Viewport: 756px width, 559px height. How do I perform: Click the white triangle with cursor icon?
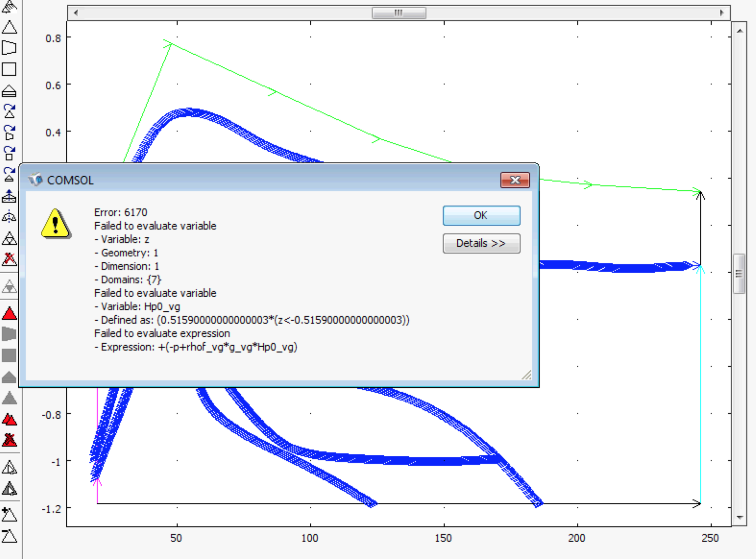(9, 467)
